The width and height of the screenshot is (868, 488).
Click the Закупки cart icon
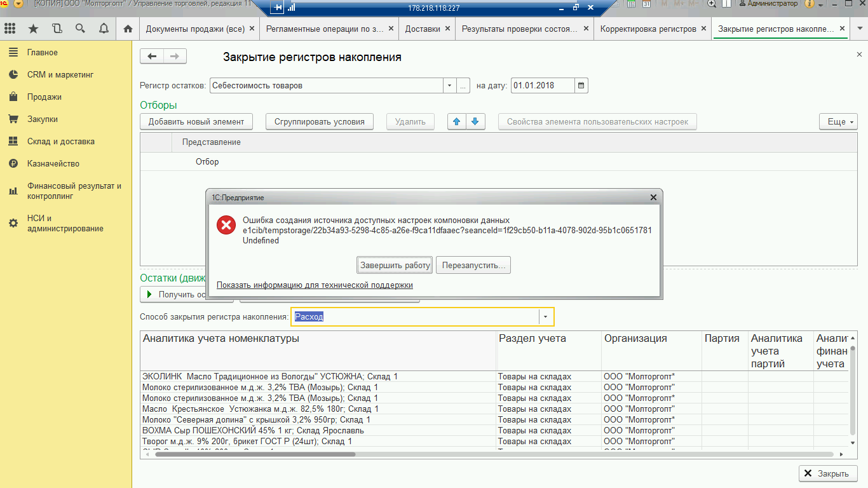pos(13,119)
